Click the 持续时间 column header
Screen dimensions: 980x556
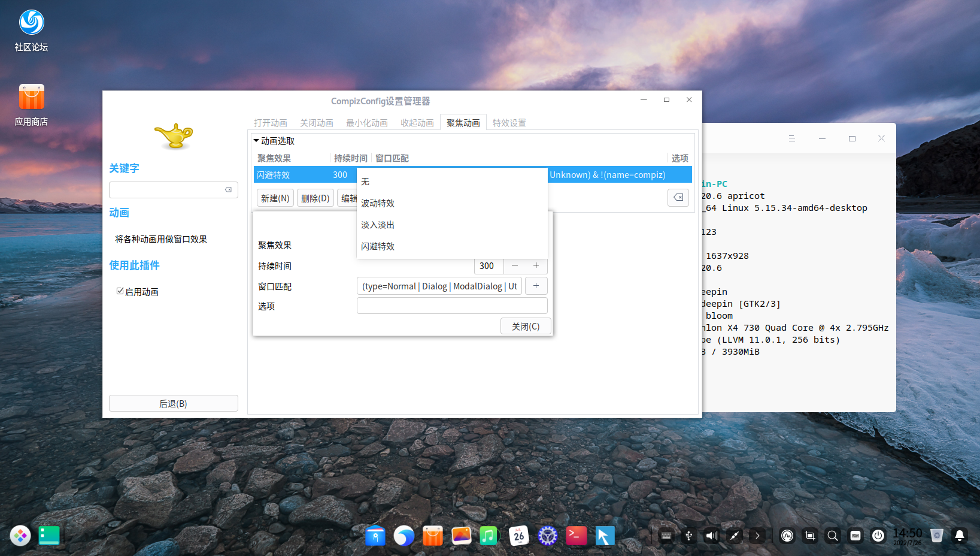351,158
